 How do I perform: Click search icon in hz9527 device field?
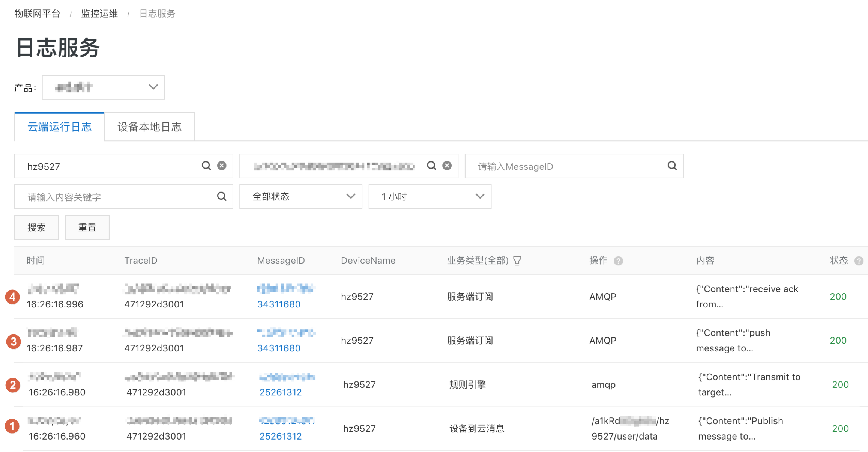[206, 166]
